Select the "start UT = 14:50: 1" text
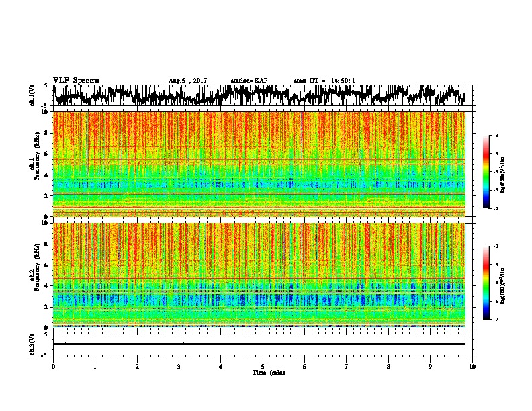The width and height of the screenshot is (532, 411). [324, 81]
